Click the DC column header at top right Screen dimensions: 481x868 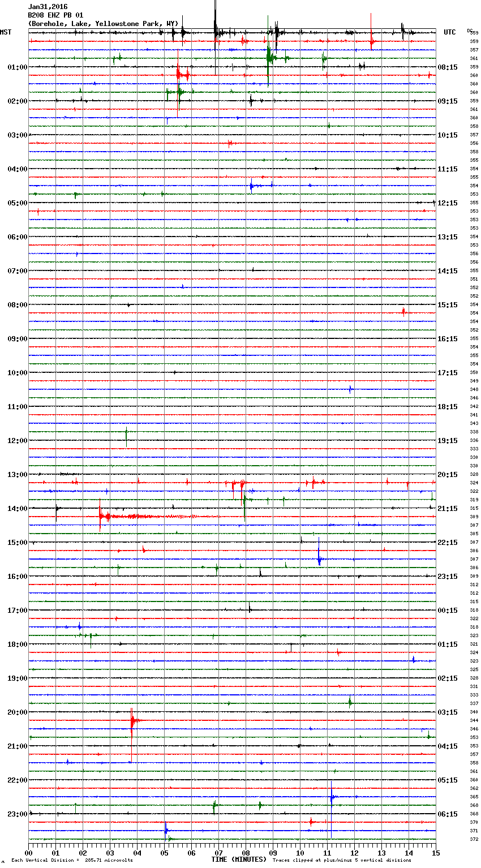(x=470, y=30)
